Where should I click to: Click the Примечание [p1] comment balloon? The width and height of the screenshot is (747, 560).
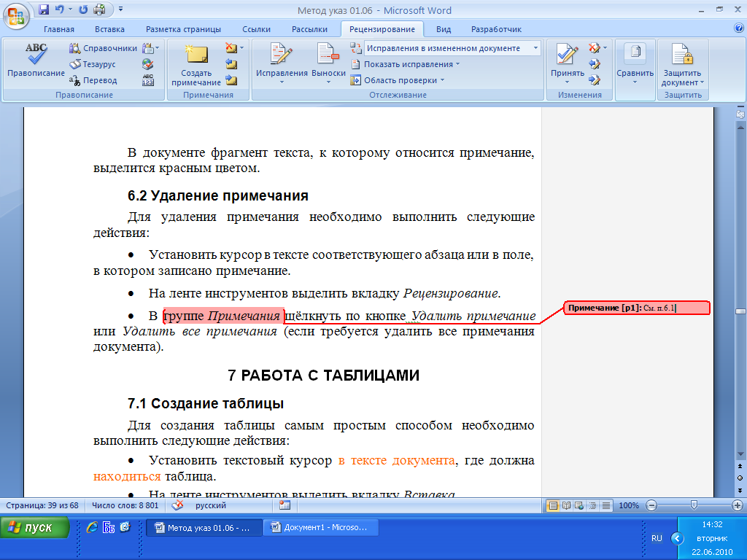636,308
